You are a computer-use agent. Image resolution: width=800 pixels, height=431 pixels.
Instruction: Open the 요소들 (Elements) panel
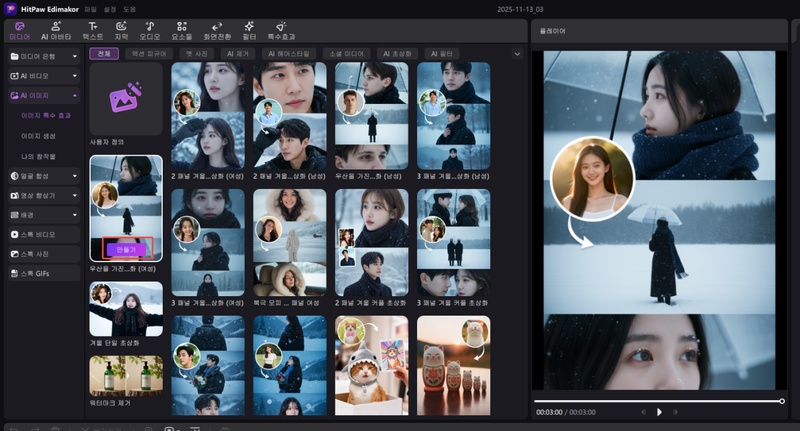click(181, 29)
